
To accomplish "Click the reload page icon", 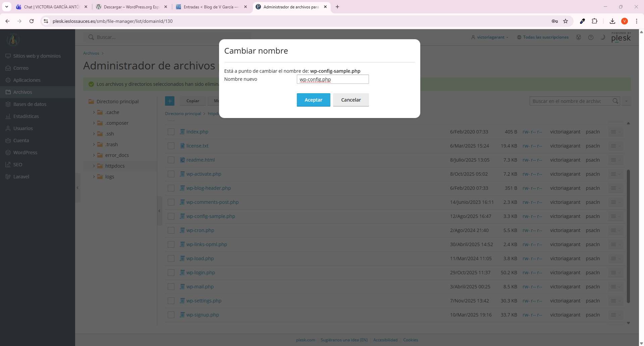I will 32,21.
